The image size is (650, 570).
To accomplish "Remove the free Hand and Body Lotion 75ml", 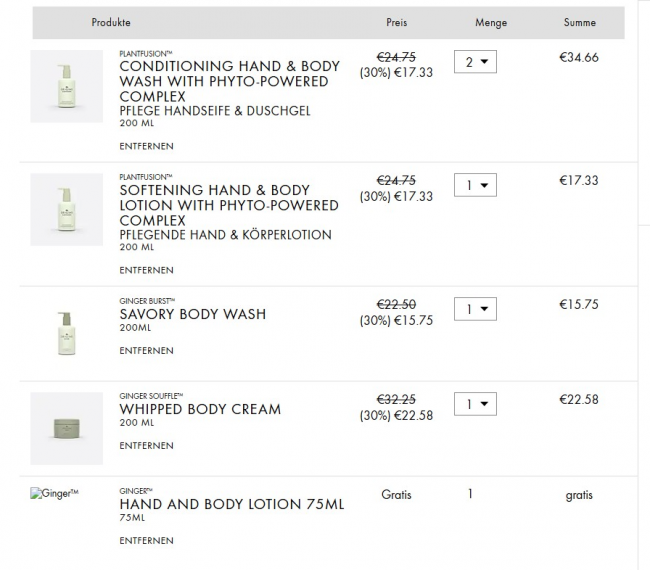I will point(146,540).
